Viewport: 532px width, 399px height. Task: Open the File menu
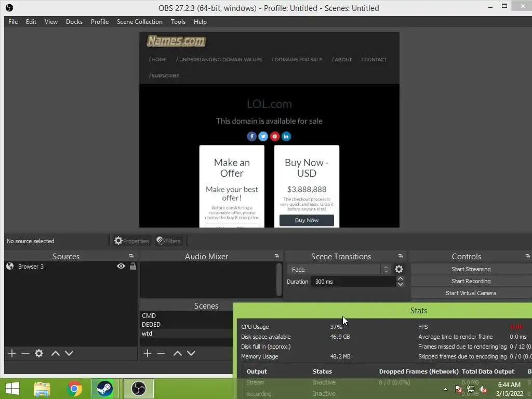tap(13, 22)
